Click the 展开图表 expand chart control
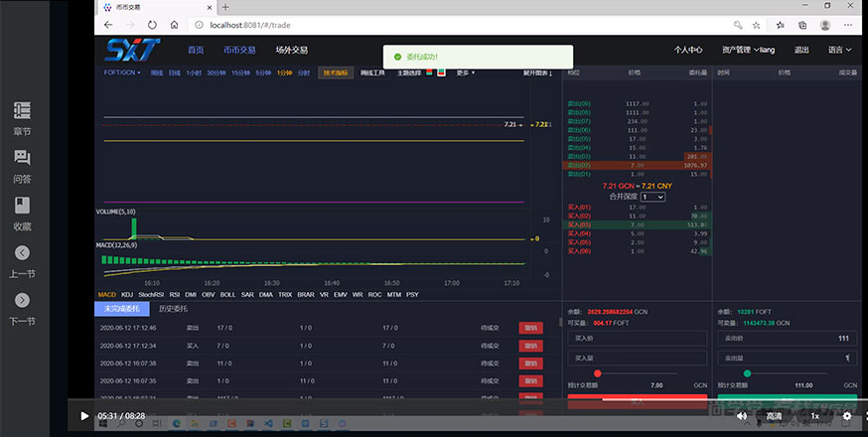Screen dimensions: 868x437 [537, 73]
